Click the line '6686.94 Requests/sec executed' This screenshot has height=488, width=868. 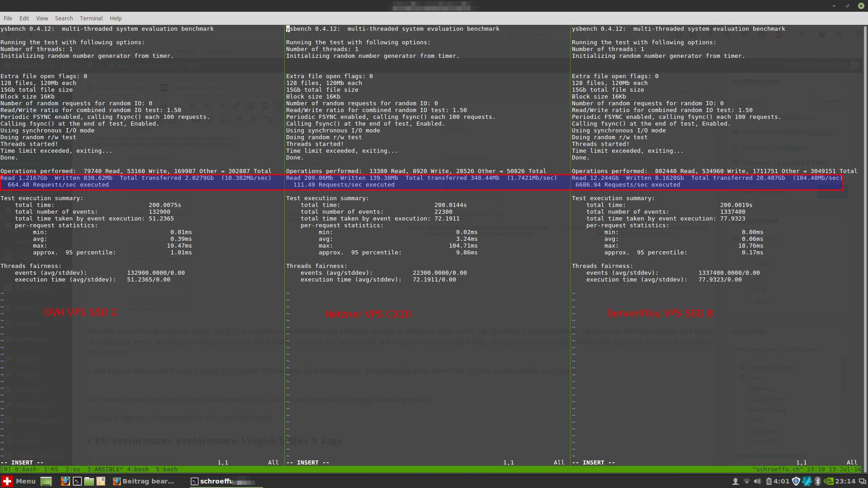click(628, 185)
